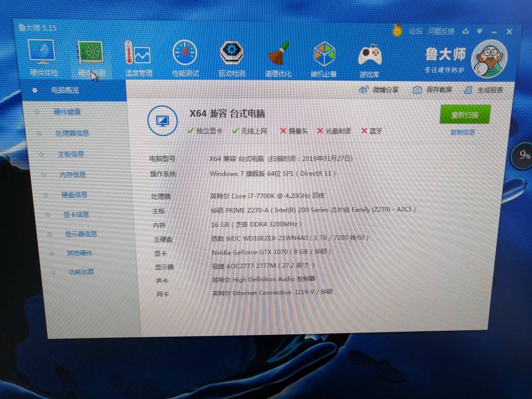Open 驱动检测 driver detection
This screenshot has height=399, width=532.
tap(232, 59)
